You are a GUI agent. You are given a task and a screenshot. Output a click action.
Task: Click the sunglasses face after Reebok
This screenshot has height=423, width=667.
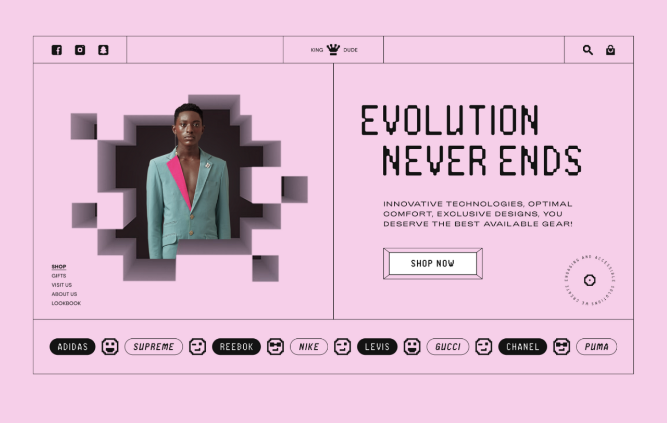pyautogui.click(x=275, y=346)
